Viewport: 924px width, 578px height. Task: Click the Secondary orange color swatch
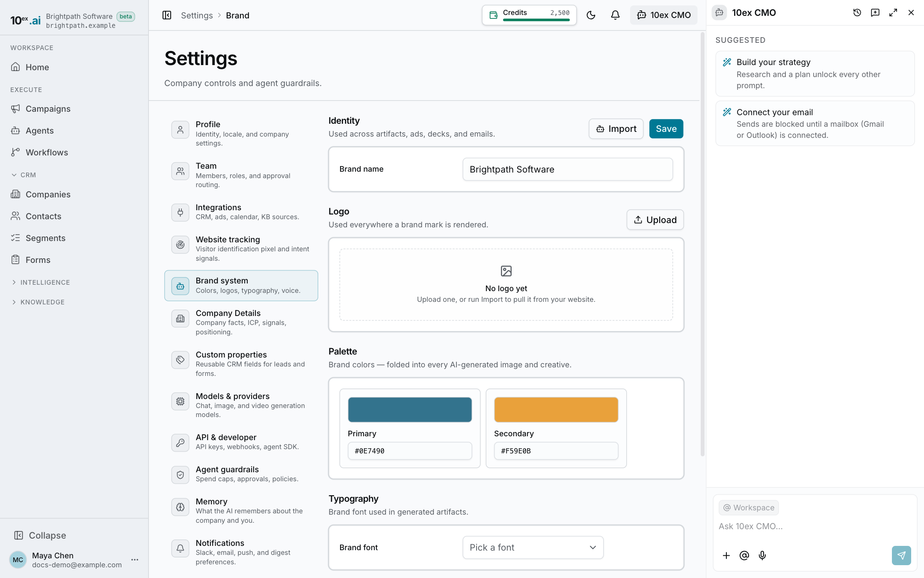pos(556,410)
